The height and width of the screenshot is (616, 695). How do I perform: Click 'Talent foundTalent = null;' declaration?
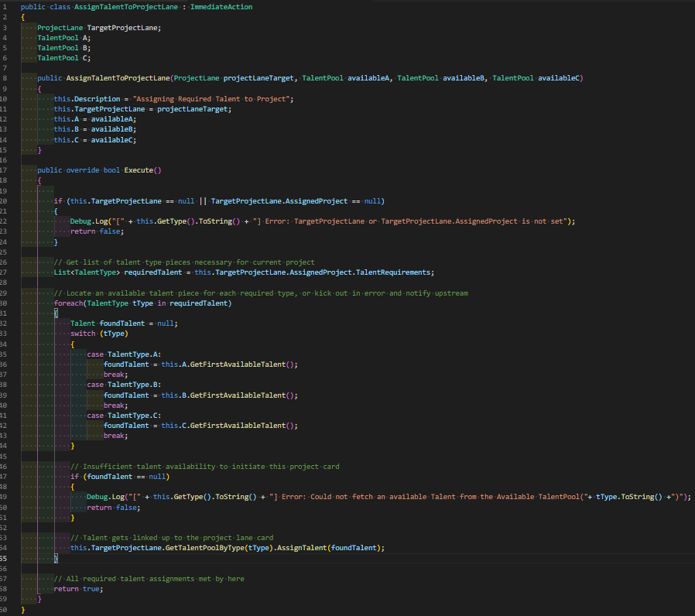(124, 323)
